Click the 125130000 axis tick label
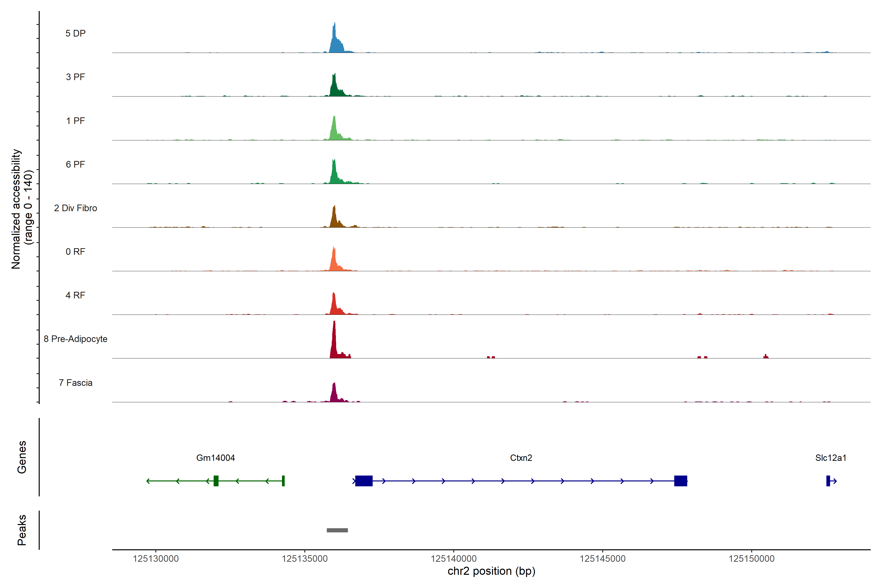The image size is (882, 588). [x=156, y=559]
